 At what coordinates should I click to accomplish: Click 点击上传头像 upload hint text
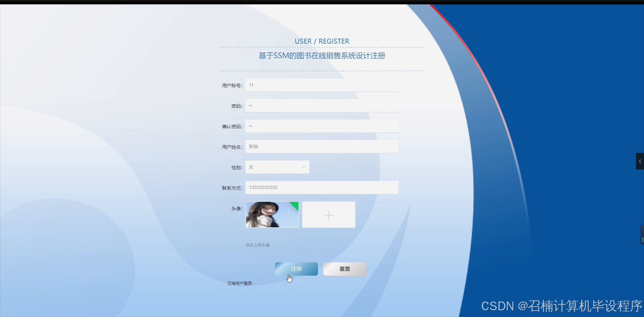(257, 245)
